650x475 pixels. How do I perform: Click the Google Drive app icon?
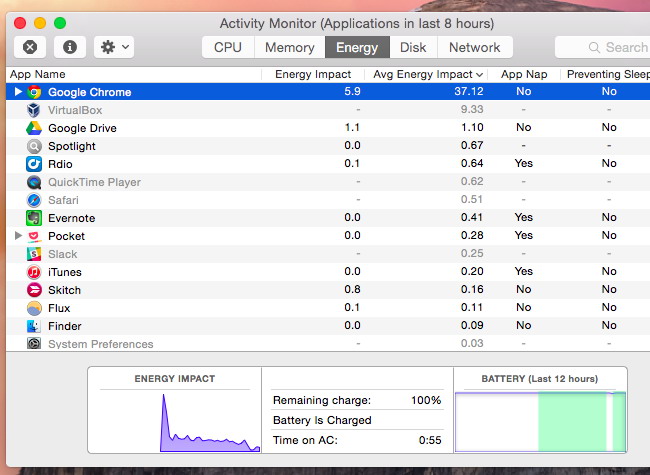[34, 128]
